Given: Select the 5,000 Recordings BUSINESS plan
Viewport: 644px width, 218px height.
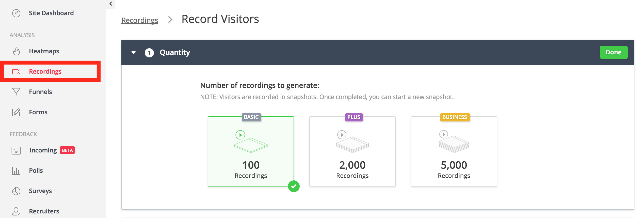Looking at the screenshot, I should [x=454, y=151].
